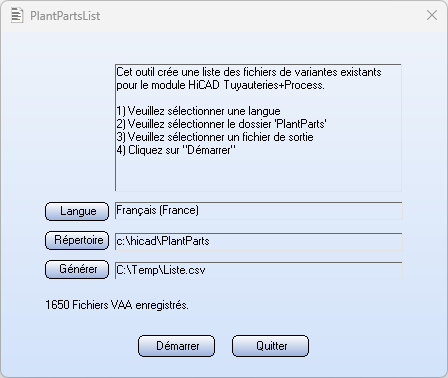Viewport: 448px width, 378px height.
Task: Select output file using the Générer button
Action: coord(77,269)
